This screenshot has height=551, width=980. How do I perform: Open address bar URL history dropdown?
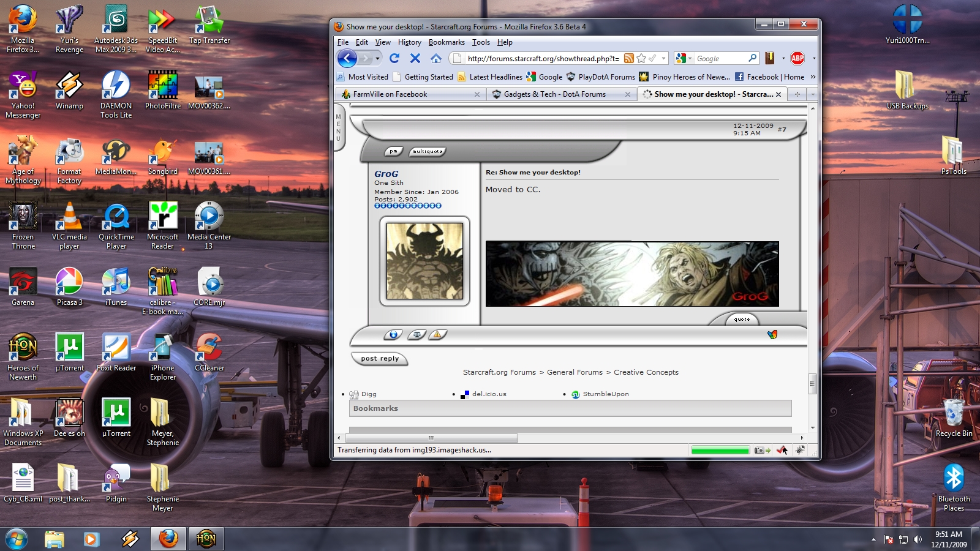pos(664,58)
